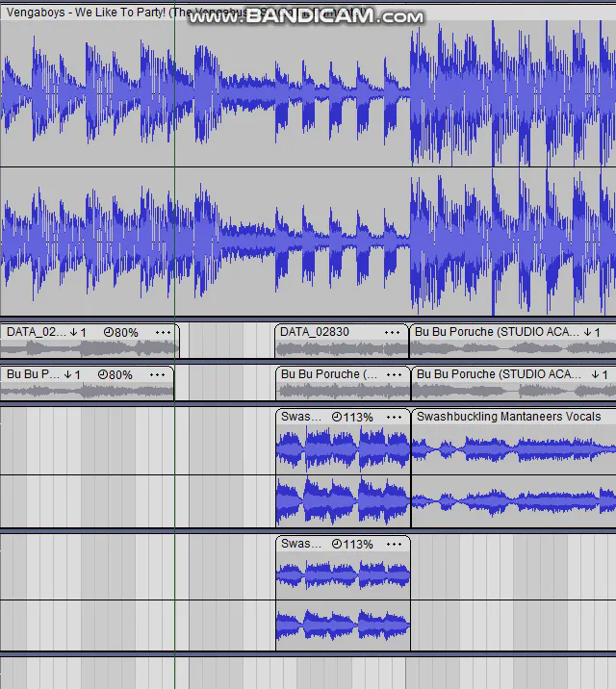
Task: Select the Vengaboys - We Like To Party clip title
Action: point(185,13)
